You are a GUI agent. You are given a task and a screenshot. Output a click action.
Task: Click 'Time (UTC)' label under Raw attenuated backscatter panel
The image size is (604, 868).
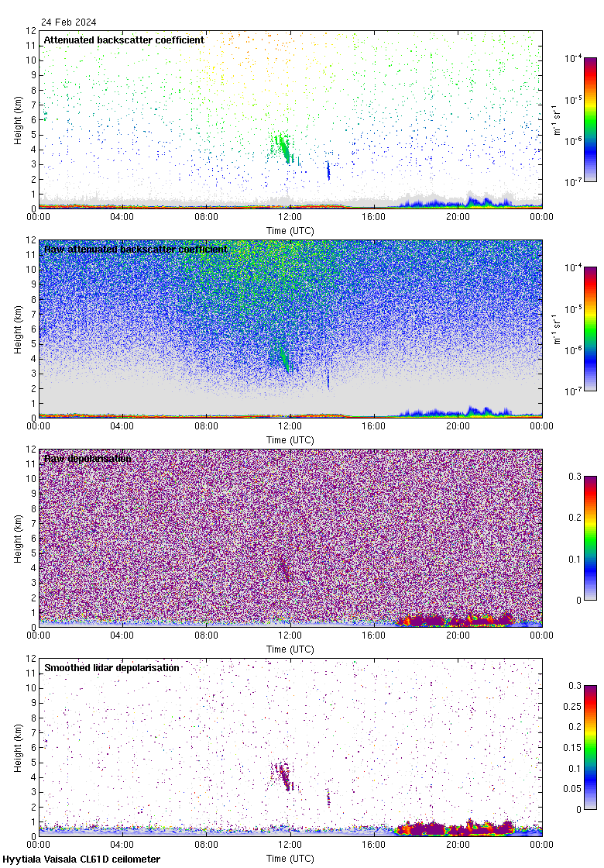pyautogui.click(x=290, y=440)
